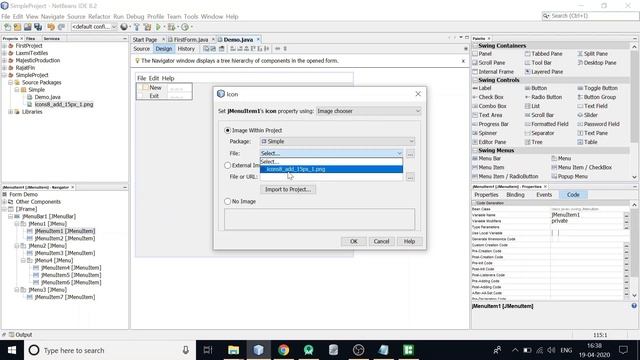Open the Refactor menu

point(99,16)
